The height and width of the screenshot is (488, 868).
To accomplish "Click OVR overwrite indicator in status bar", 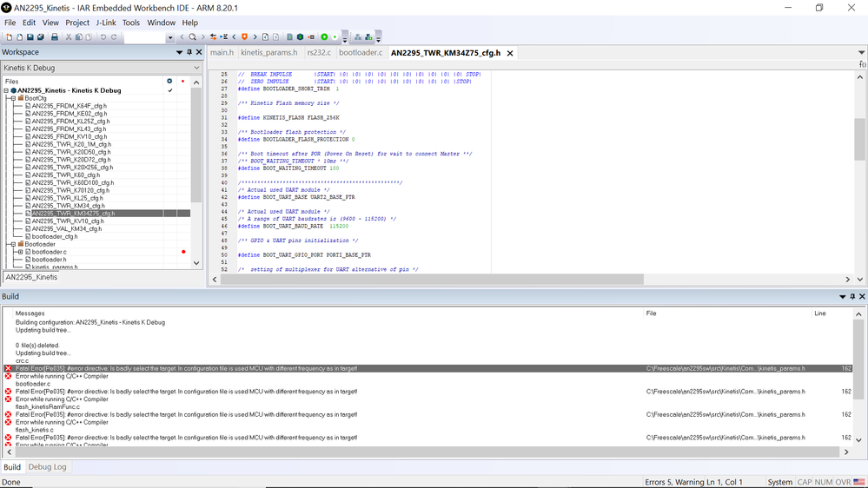I will coord(843,482).
